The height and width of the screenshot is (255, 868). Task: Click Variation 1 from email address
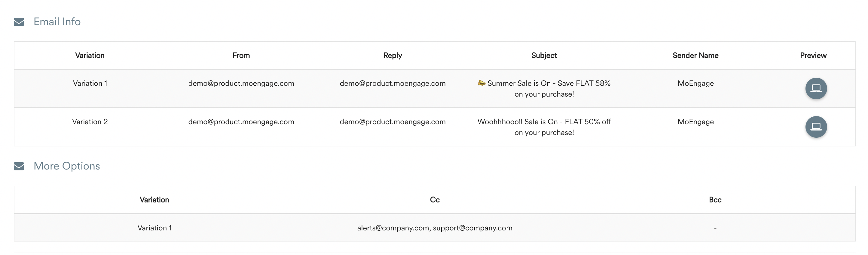(241, 83)
